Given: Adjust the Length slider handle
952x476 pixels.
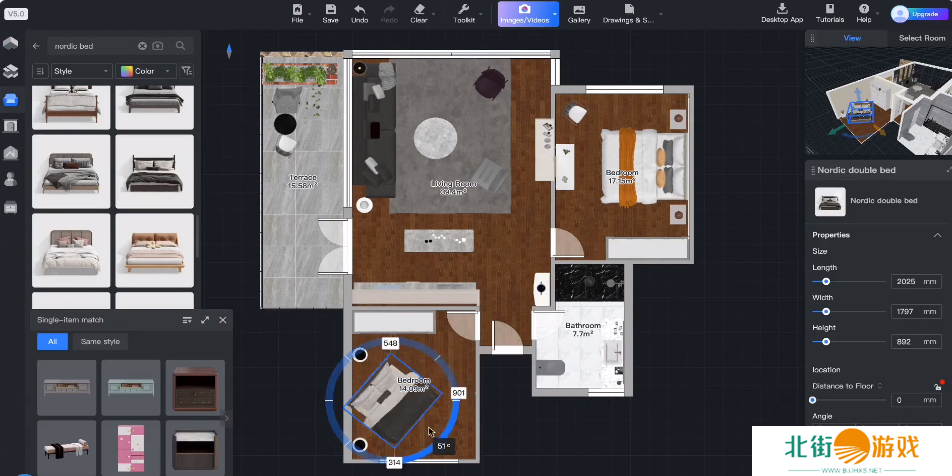Looking at the screenshot, I should coord(826,282).
